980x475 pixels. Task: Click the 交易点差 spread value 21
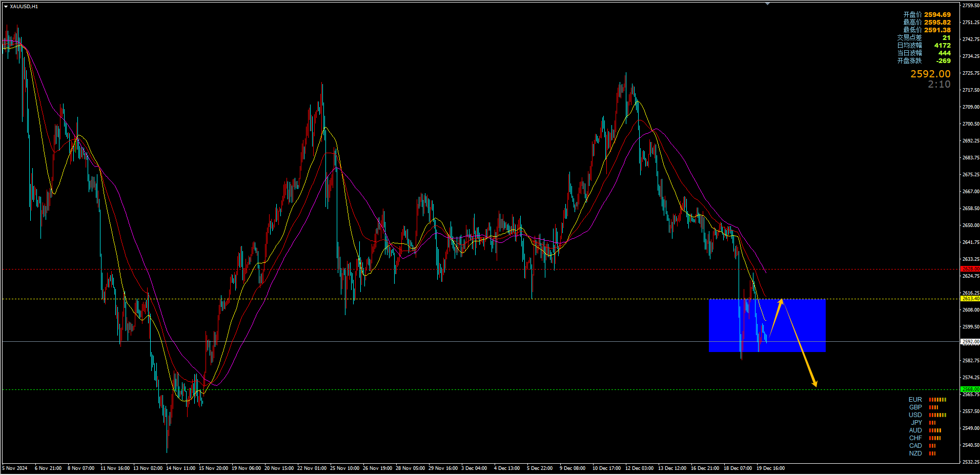(x=946, y=38)
